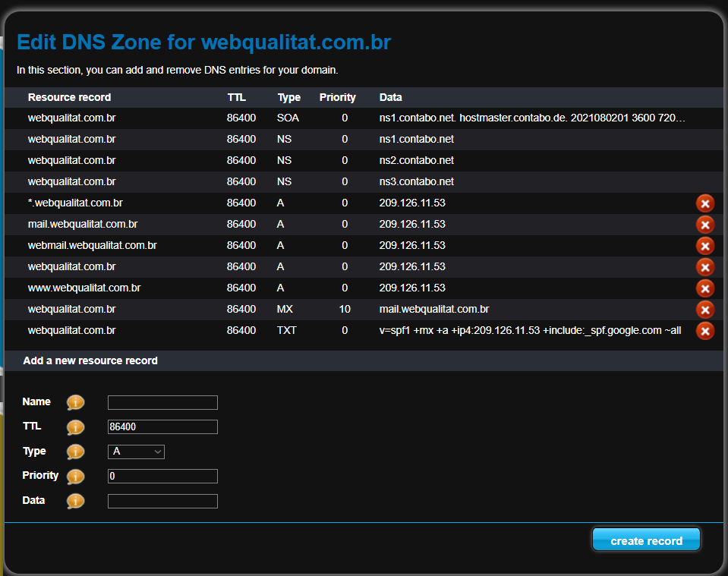Click the *.webqualitat.com.br record name
The height and width of the screenshot is (576, 728).
pos(75,203)
